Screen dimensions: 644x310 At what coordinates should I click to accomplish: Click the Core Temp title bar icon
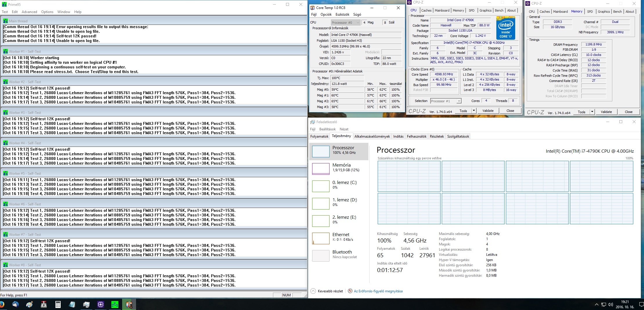312,8
